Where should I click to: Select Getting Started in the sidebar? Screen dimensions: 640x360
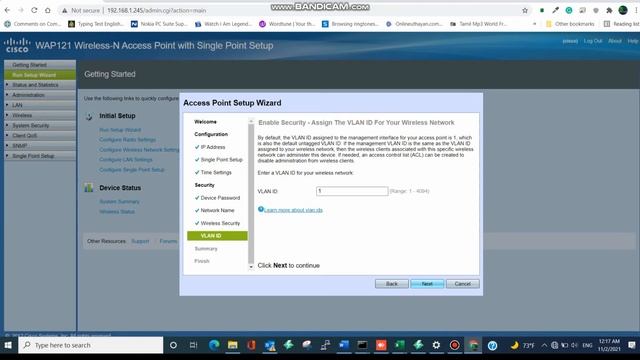click(40, 65)
